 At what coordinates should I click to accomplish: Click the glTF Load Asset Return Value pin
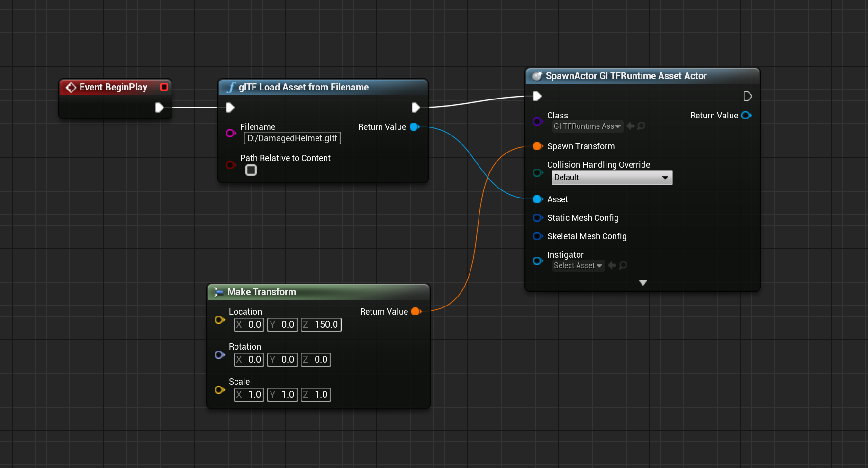pyautogui.click(x=415, y=127)
